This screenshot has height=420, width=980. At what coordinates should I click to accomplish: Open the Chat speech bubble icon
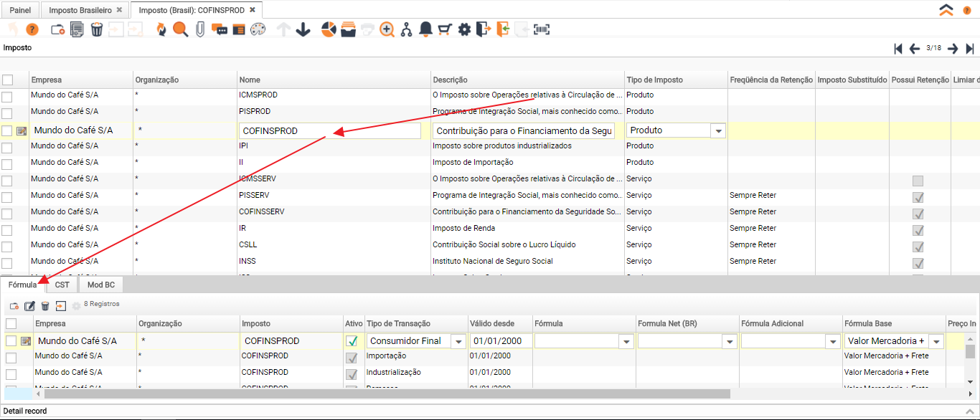click(220, 29)
